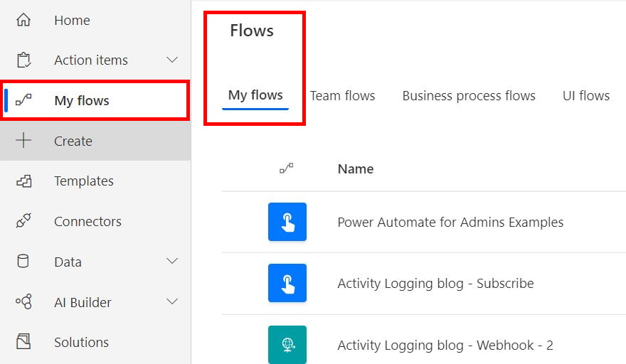Click the flow type column header icon
The height and width of the screenshot is (364, 626).
click(x=286, y=168)
